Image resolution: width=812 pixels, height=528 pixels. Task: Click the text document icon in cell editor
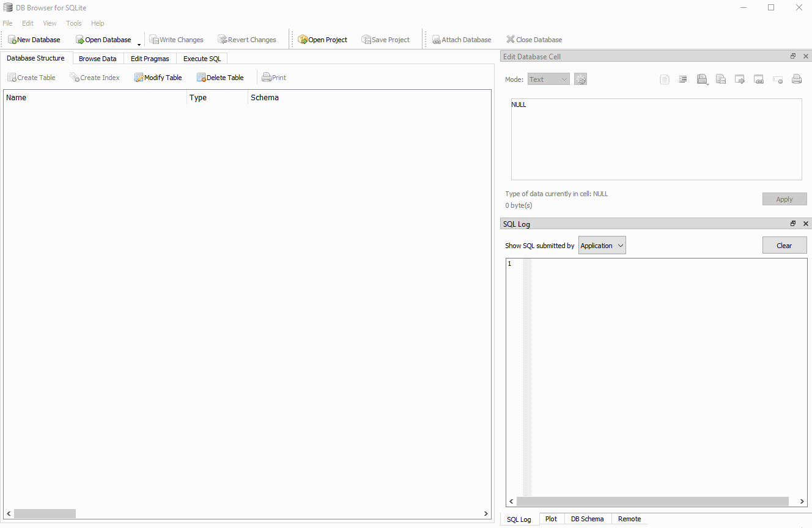click(665, 79)
